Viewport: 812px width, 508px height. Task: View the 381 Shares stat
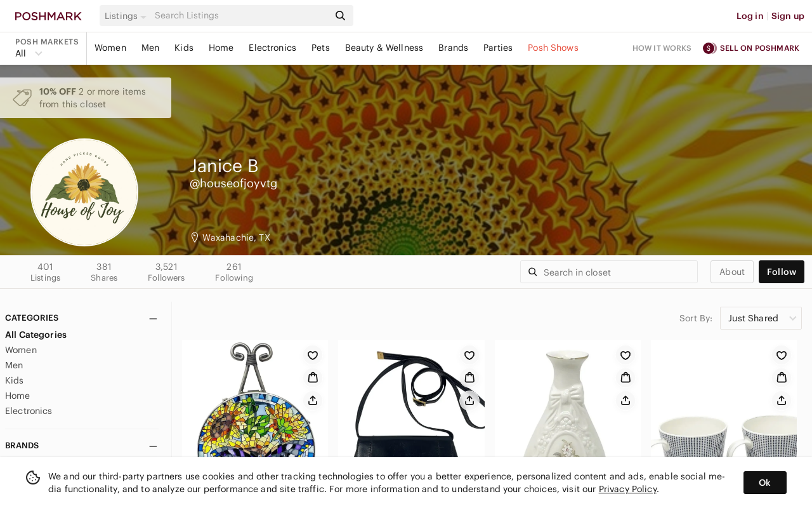(104, 272)
